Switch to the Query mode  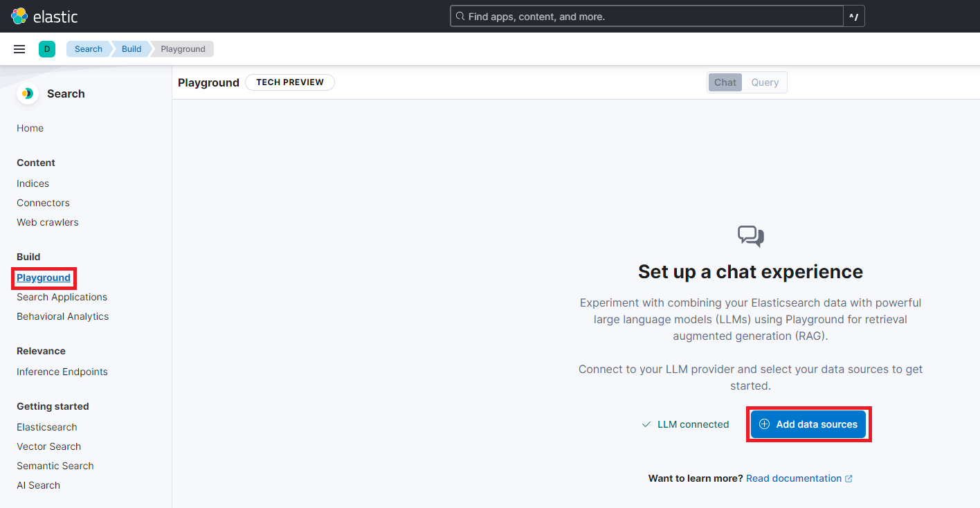point(765,82)
